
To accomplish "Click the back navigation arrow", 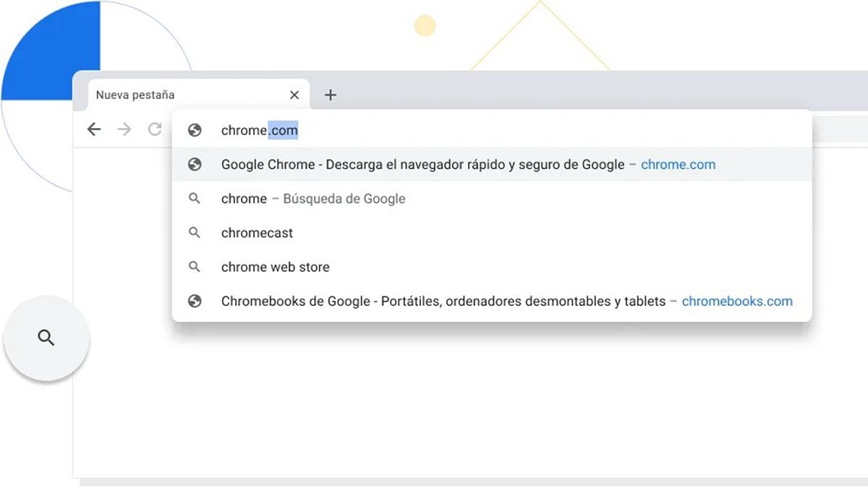I will (x=94, y=129).
